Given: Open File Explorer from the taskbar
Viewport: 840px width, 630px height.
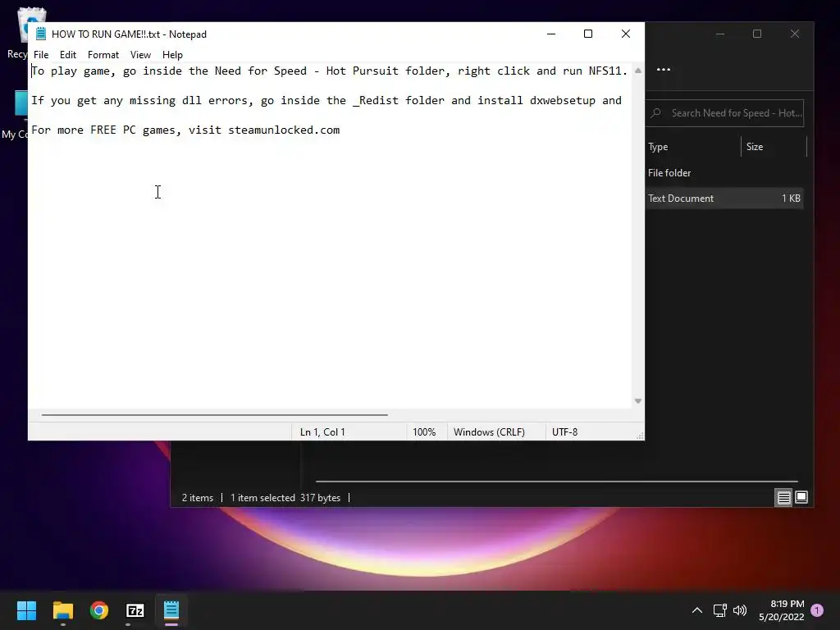Looking at the screenshot, I should [62, 610].
